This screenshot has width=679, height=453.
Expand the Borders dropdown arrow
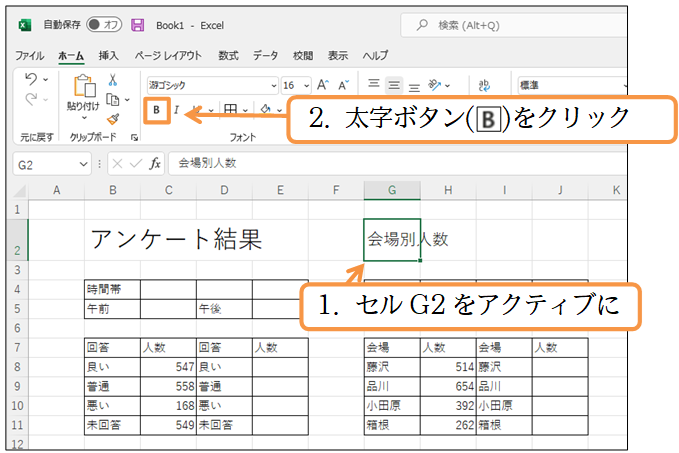pyautogui.click(x=245, y=110)
